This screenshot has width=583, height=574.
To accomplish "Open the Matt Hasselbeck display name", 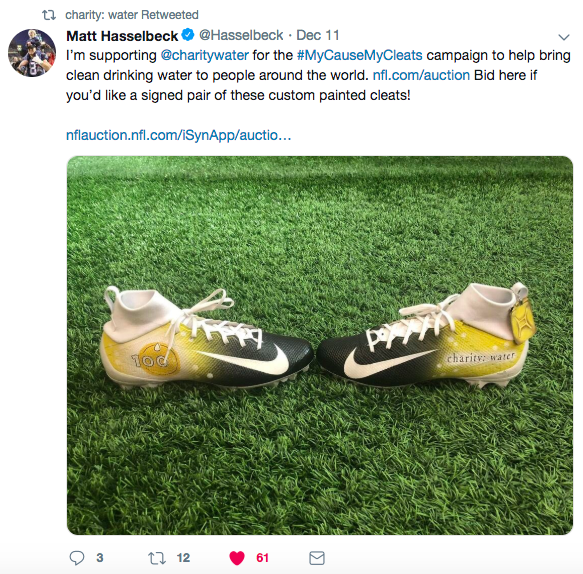I will point(122,36).
